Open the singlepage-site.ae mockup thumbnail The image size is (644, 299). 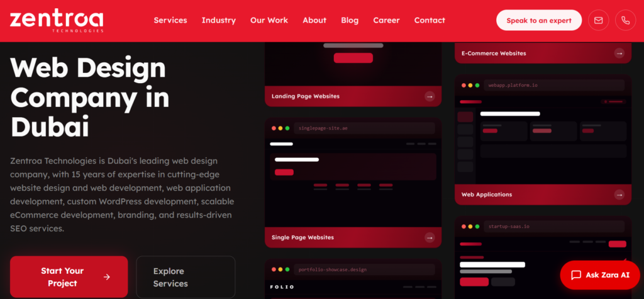pyautogui.click(x=353, y=173)
